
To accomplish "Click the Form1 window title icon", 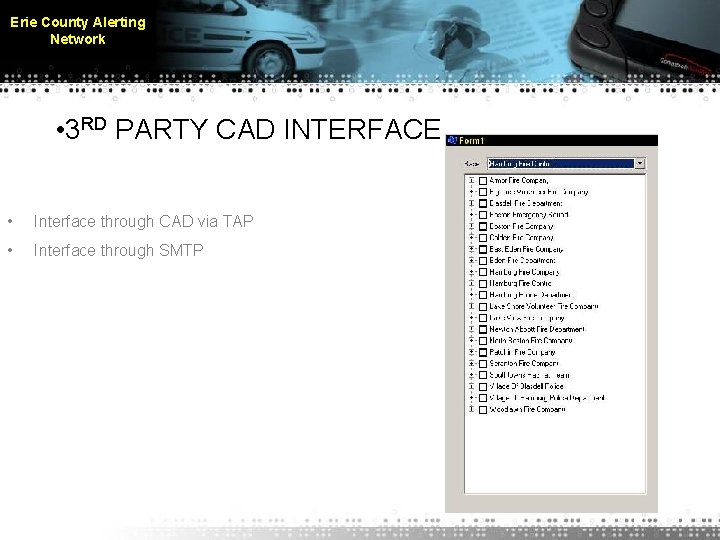I will [452, 140].
